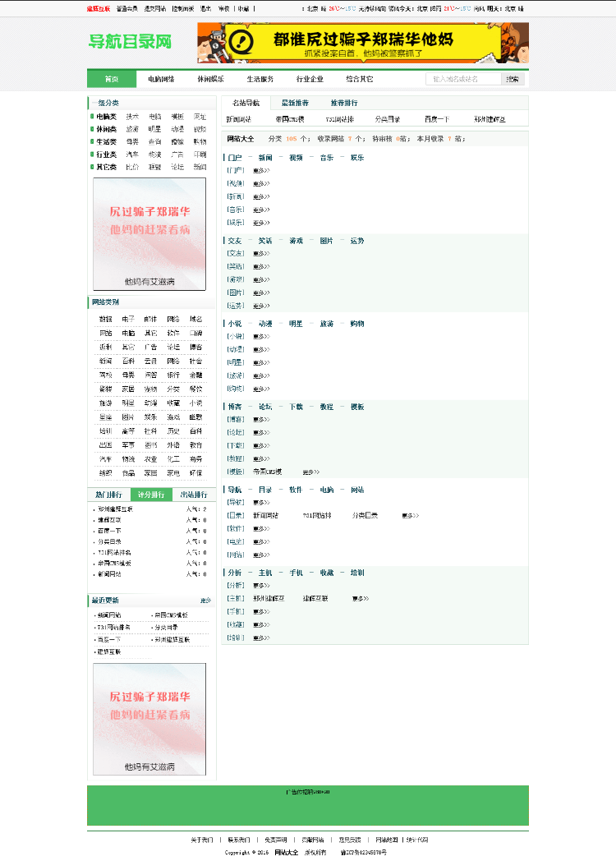This screenshot has width=616, height=861.
Task: Open the 分类目录 link under 名站导航
Action: [387, 119]
